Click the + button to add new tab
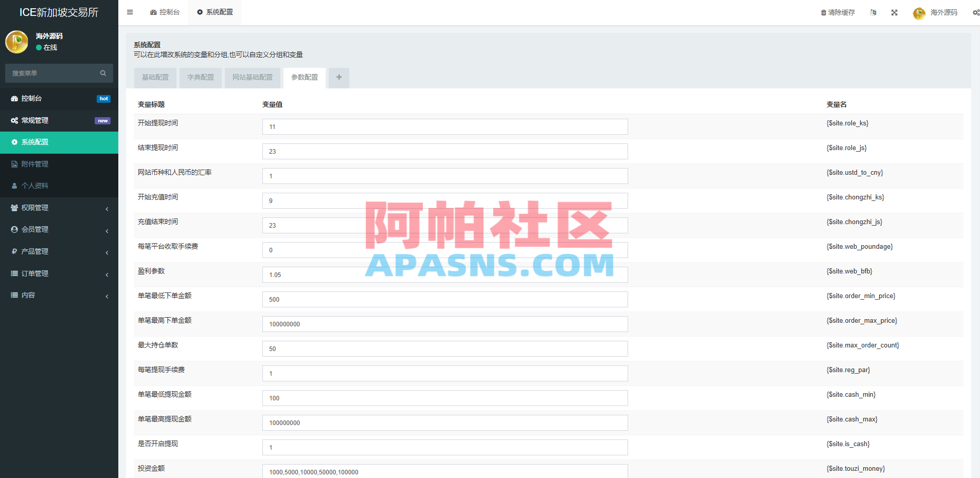Screen dimensions: 980x478 tap(338, 77)
